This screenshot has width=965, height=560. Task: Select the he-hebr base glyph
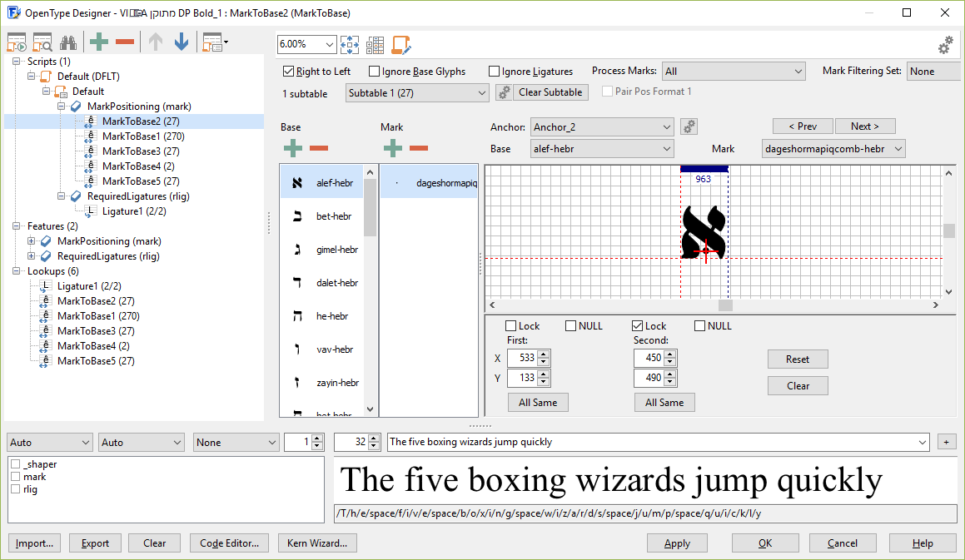click(x=321, y=315)
